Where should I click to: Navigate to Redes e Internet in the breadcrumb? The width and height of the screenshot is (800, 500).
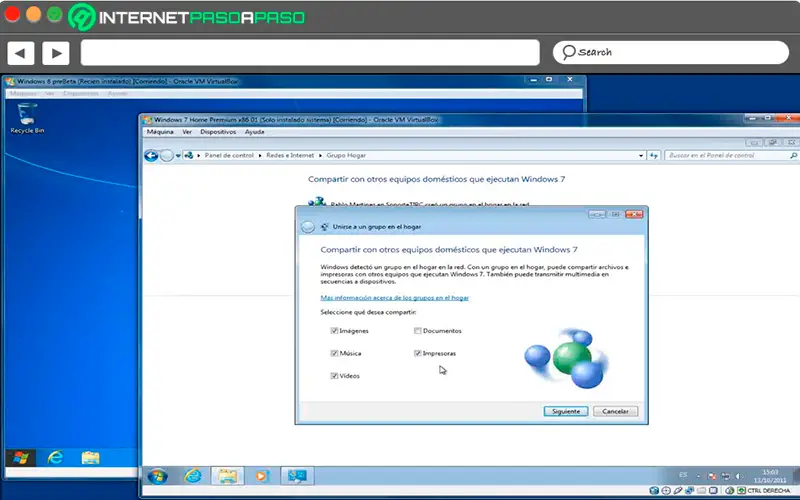coord(290,156)
